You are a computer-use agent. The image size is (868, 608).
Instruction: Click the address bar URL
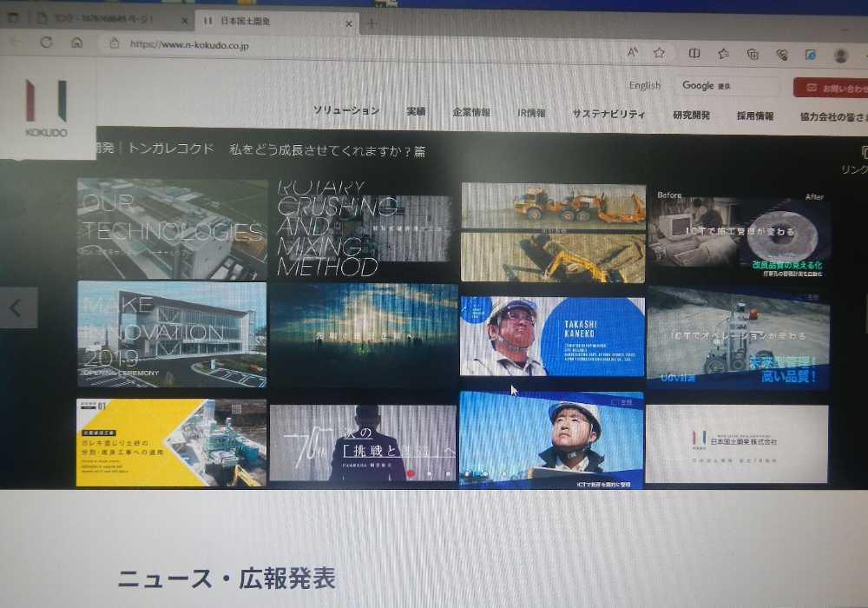189,45
